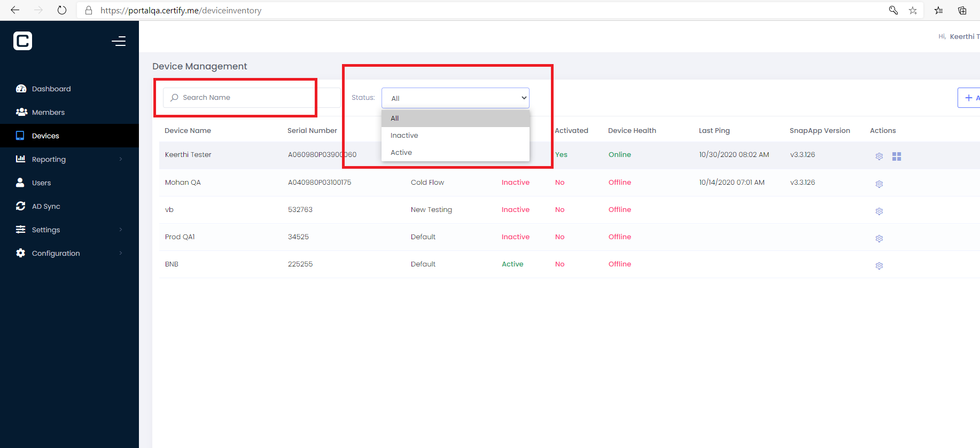Image resolution: width=980 pixels, height=448 pixels.
Task: Open Users page in sidebar
Action: (41, 183)
